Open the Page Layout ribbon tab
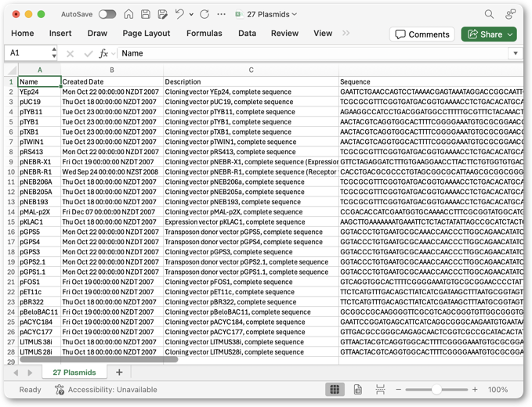Screen dimensions: 532x407 (147, 33)
